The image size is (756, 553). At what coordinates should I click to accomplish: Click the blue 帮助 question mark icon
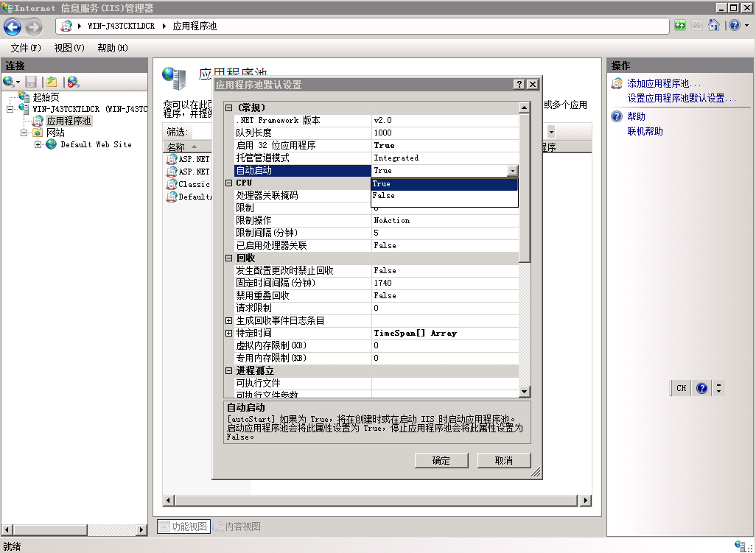617,116
